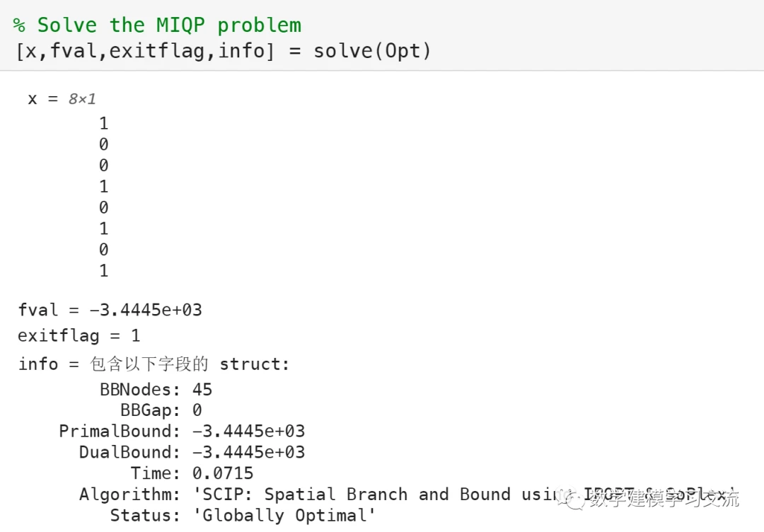Select the BBGap field value 0
The image size is (764, 532).
pyautogui.click(x=197, y=410)
